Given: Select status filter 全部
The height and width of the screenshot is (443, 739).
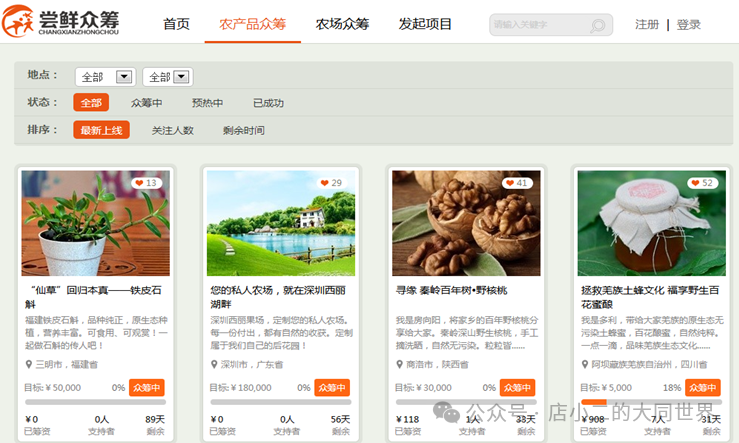Looking at the screenshot, I should [91, 103].
